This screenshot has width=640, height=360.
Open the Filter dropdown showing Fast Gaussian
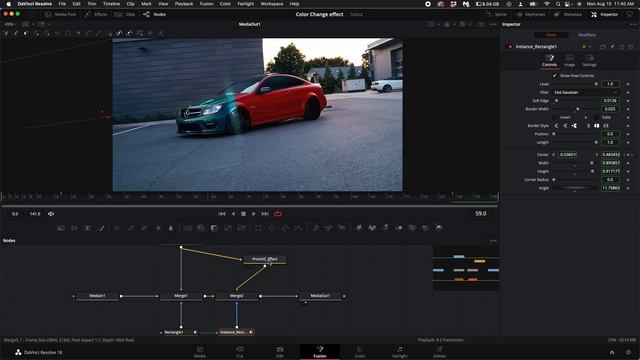point(586,92)
